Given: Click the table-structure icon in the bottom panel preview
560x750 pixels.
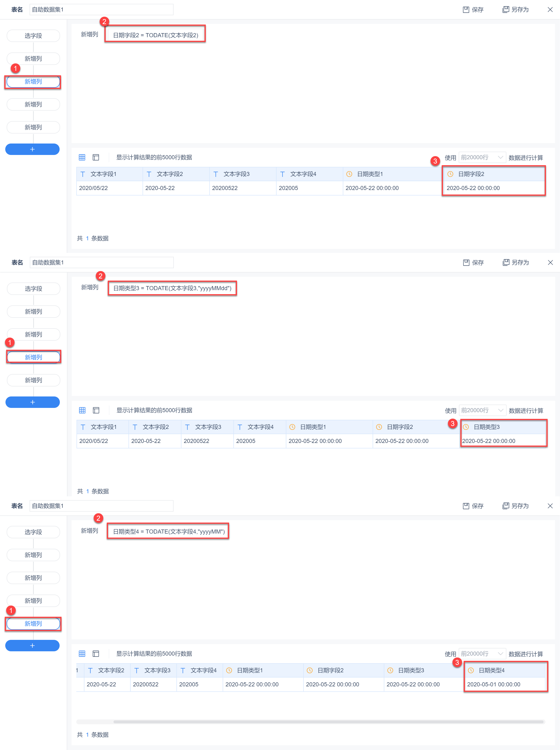Looking at the screenshot, I should coord(96,653).
